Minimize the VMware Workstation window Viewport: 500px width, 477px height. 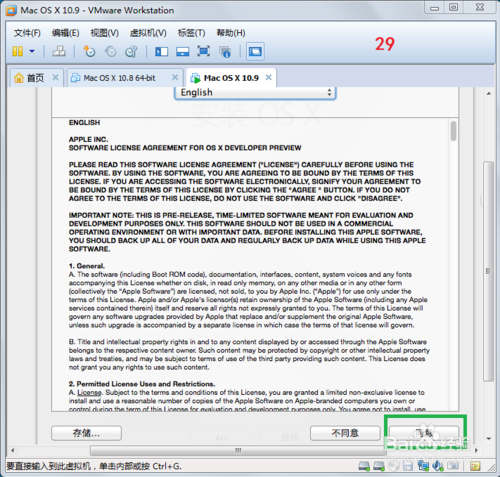(434, 8)
